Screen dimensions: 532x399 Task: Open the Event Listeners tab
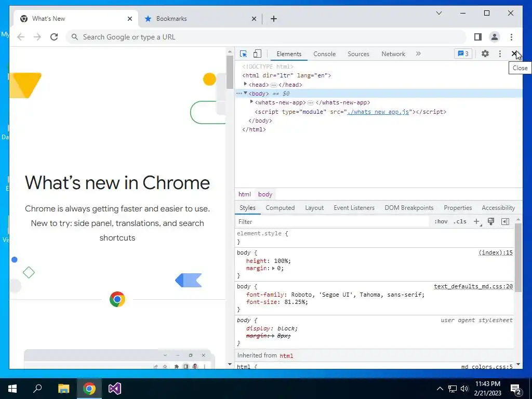click(x=354, y=208)
